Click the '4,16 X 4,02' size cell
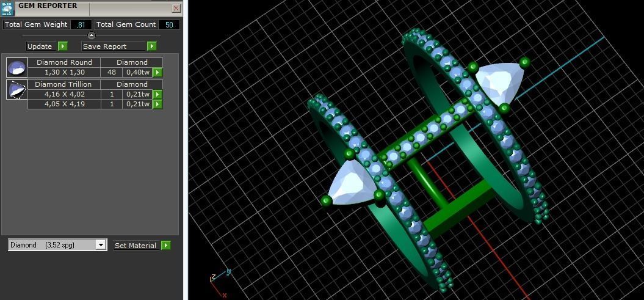This screenshot has height=300, width=644. point(64,94)
